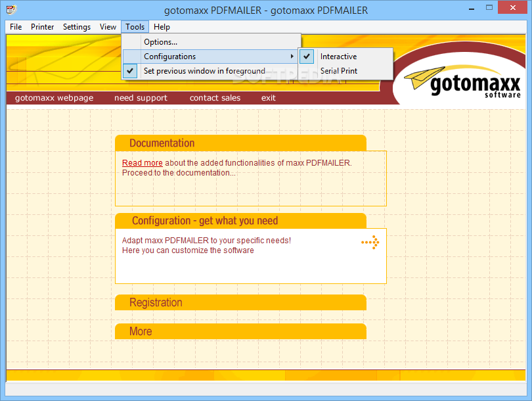Close the PDFMAILER window
The image size is (532, 401).
513,7
